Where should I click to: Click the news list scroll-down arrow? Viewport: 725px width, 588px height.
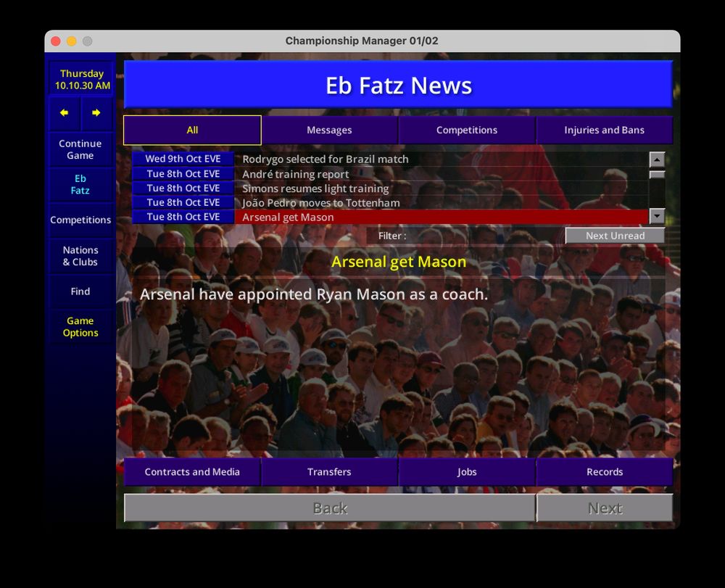[x=657, y=216]
